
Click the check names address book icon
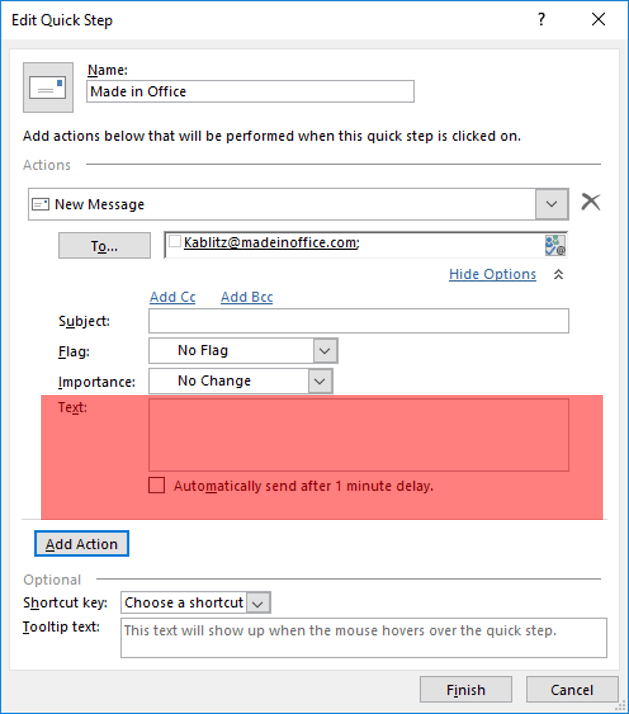pos(555,245)
